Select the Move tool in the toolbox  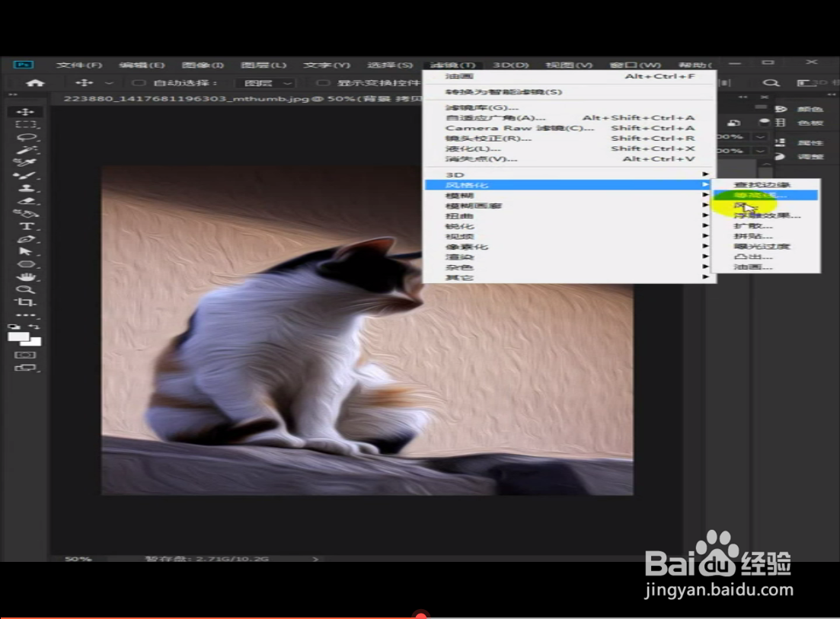point(25,111)
